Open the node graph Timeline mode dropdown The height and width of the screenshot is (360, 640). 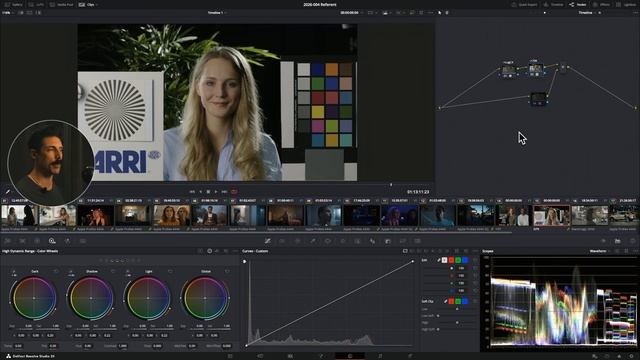point(587,13)
